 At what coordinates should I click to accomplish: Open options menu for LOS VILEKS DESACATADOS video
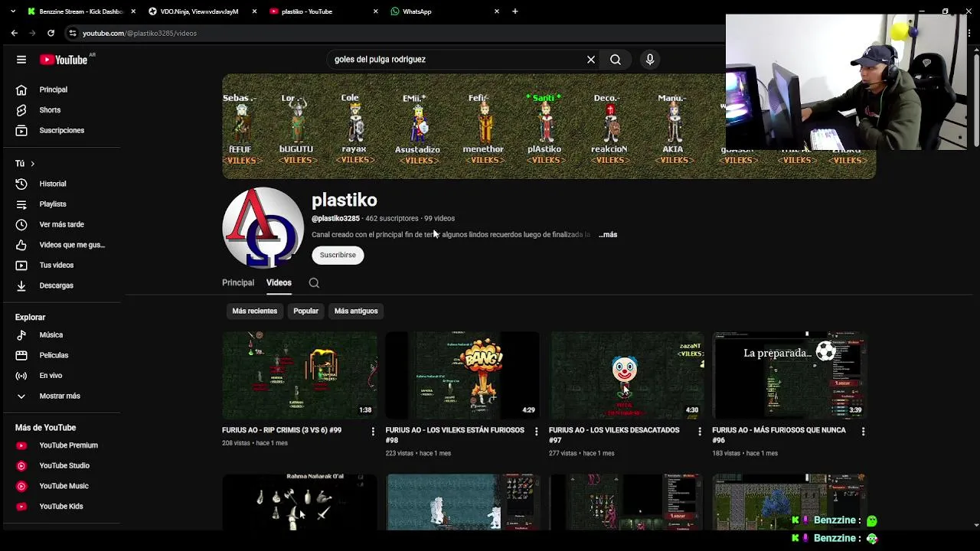700,432
